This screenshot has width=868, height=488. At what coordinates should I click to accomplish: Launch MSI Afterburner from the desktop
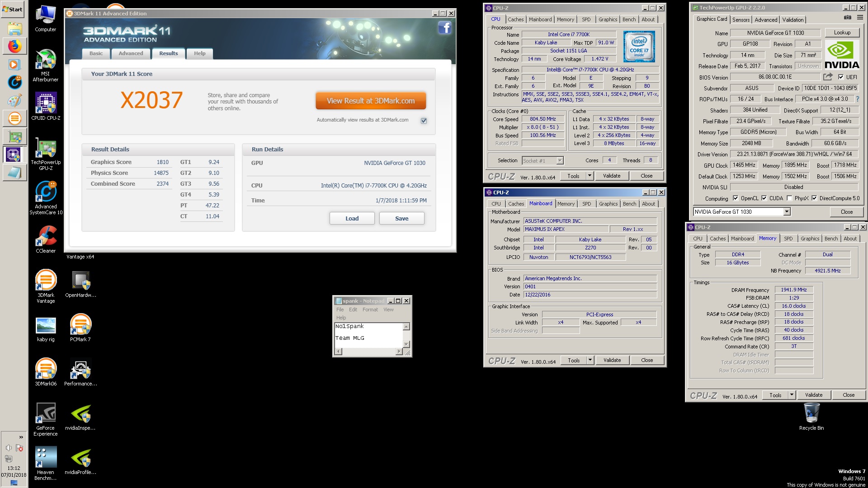[46, 66]
